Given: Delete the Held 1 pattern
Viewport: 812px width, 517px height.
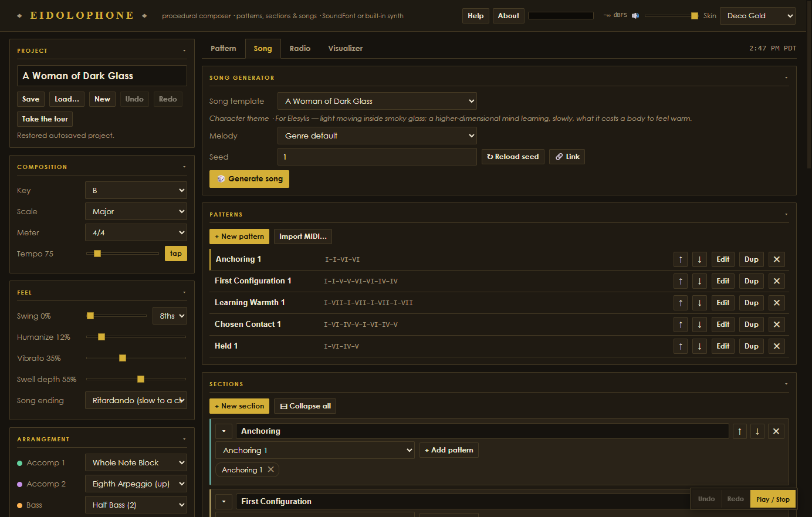Looking at the screenshot, I should tap(777, 346).
